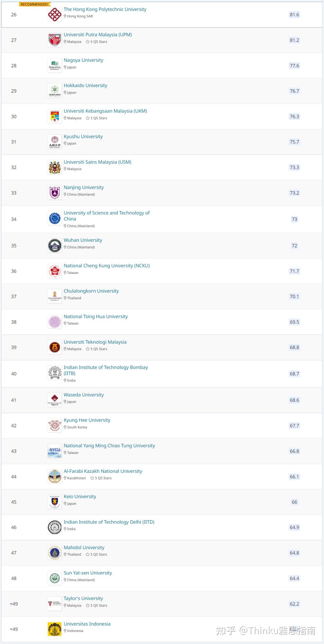Click the Kyushu University logo
Viewport: 324px width, 644px height.
point(55,142)
